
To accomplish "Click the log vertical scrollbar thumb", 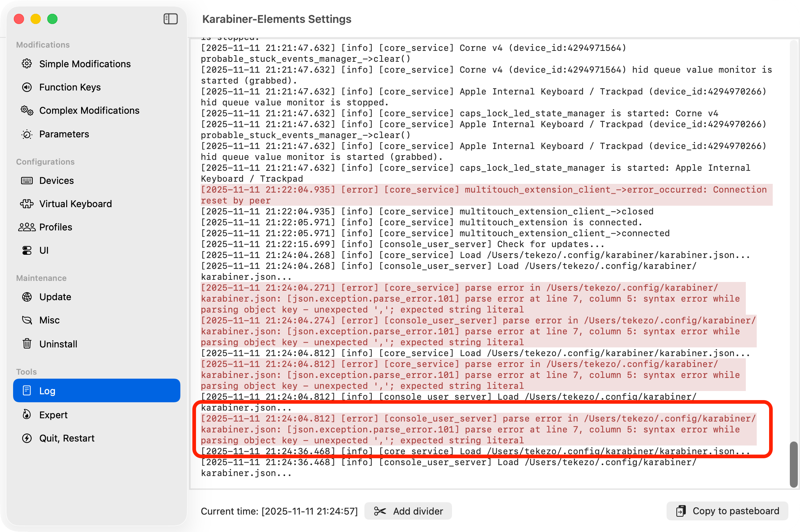I will point(793,464).
